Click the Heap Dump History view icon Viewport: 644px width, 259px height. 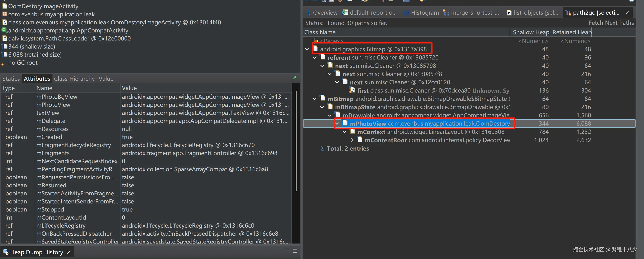[6, 252]
